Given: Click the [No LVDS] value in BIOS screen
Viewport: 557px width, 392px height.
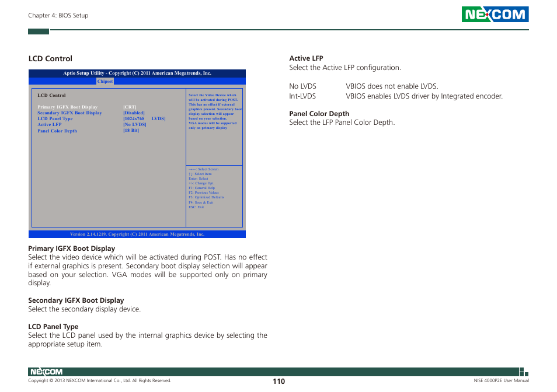Looking at the screenshot, I should click(135, 124).
